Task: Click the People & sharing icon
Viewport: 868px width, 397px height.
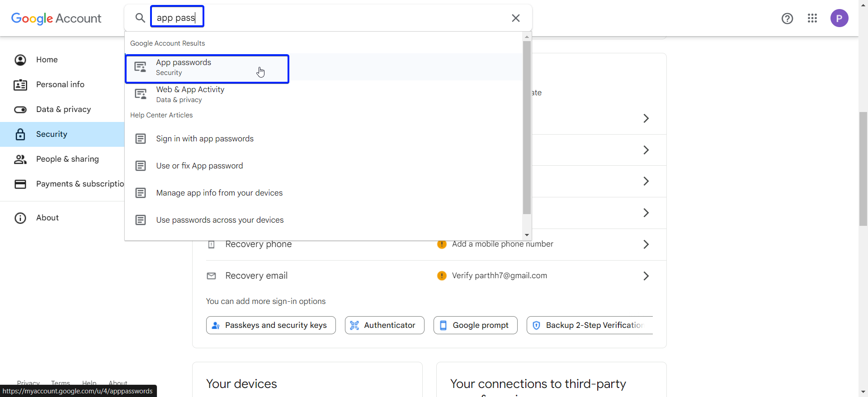Action: coord(20,159)
